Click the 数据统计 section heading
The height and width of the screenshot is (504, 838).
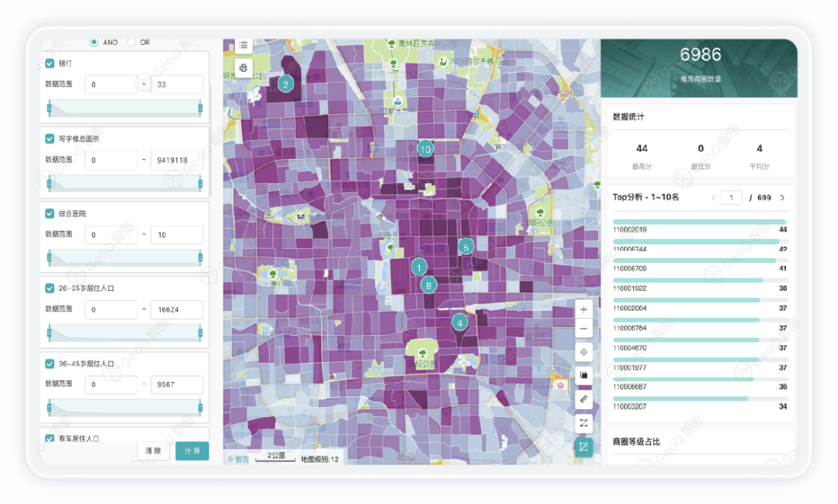[x=628, y=117]
